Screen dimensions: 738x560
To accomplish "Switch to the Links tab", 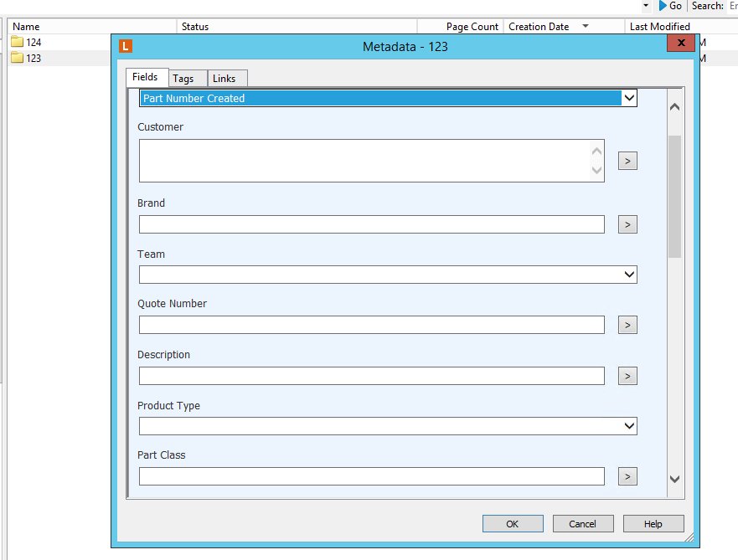I will (x=224, y=79).
